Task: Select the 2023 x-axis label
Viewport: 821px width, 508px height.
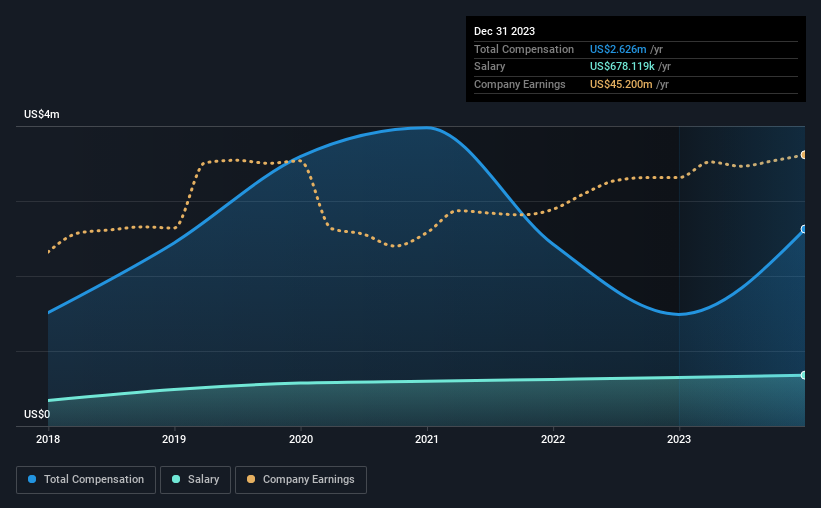Action: click(679, 439)
